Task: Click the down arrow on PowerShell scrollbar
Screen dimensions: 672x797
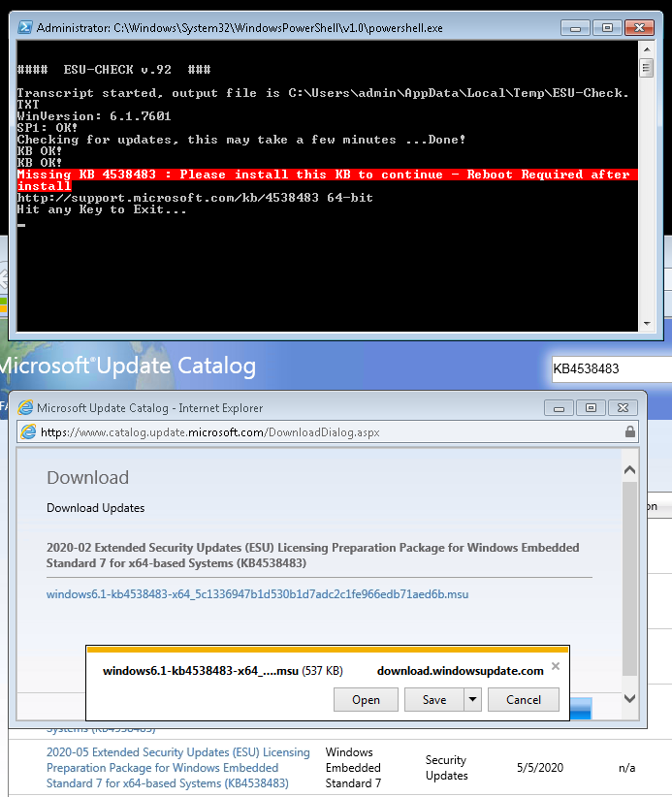Action: pyautogui.click(x=647, y=323)
